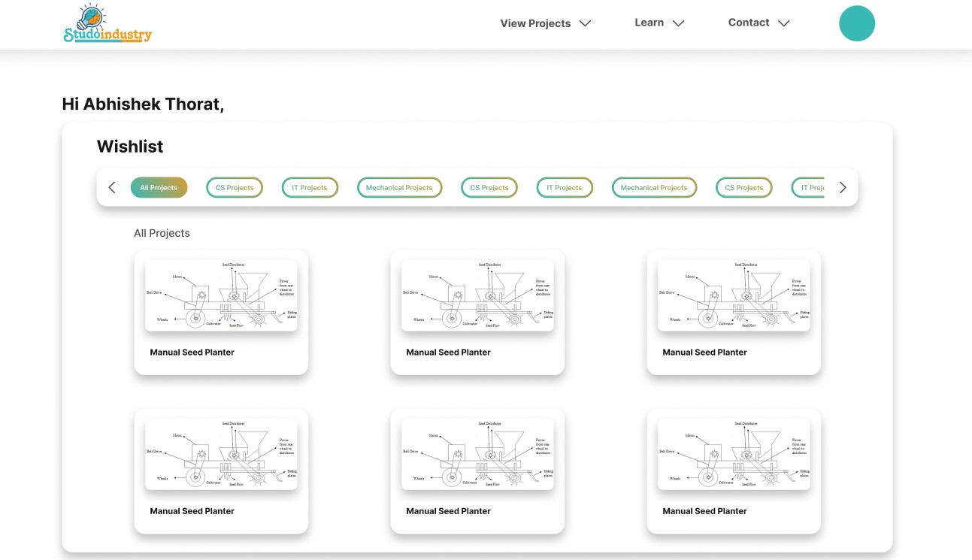The image size is (972, 560).
Task: Click the Studoindustry logo
Action: click(x=107, y=25)
